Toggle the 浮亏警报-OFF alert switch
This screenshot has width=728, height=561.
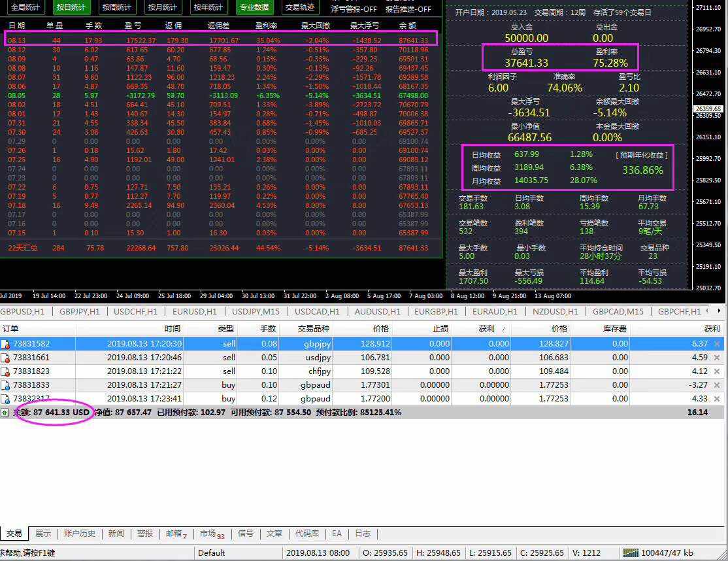354,8
